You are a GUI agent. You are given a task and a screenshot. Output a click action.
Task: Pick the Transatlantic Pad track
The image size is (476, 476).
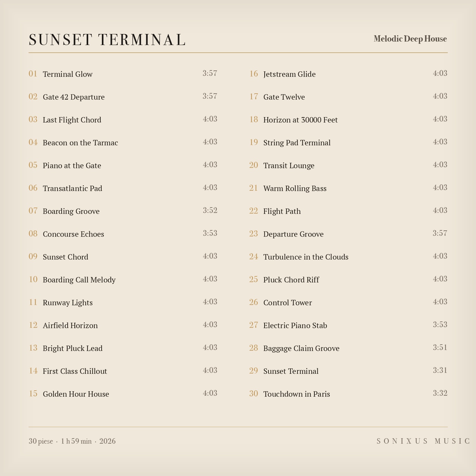(x=72, y=188)
